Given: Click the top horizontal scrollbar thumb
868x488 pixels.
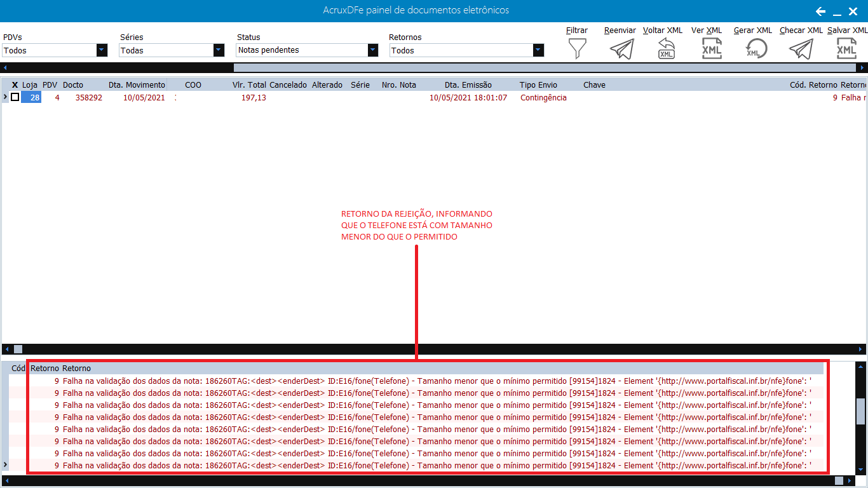Looking at the screenshot, I should click(543, 67).
